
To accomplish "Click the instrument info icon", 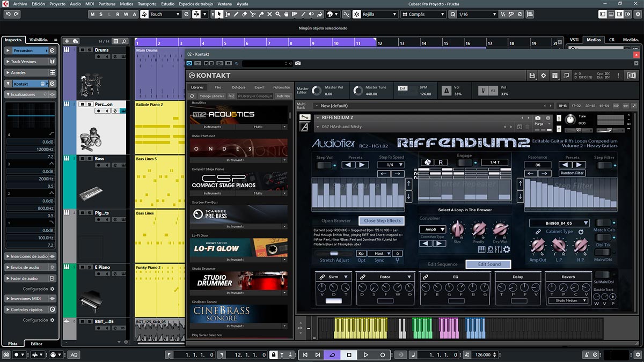I will (547, 117).
